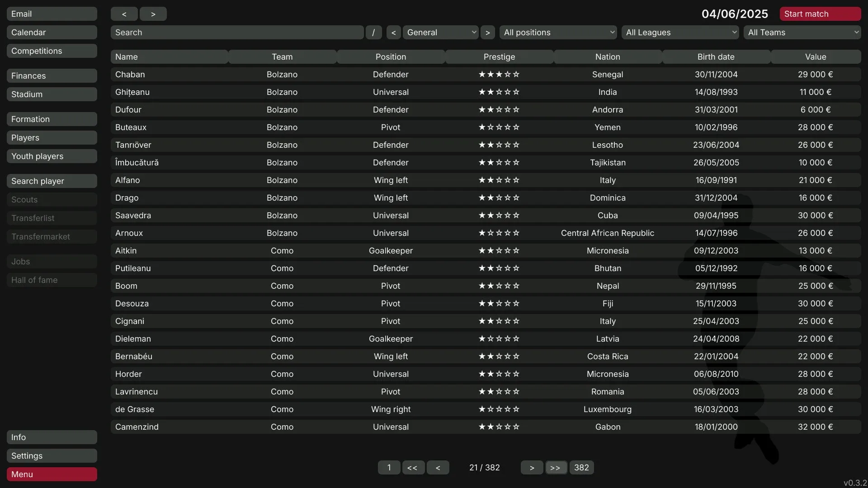Open the All Leagues dropdown
Screen dimensions: 868x488
point(680,33)
